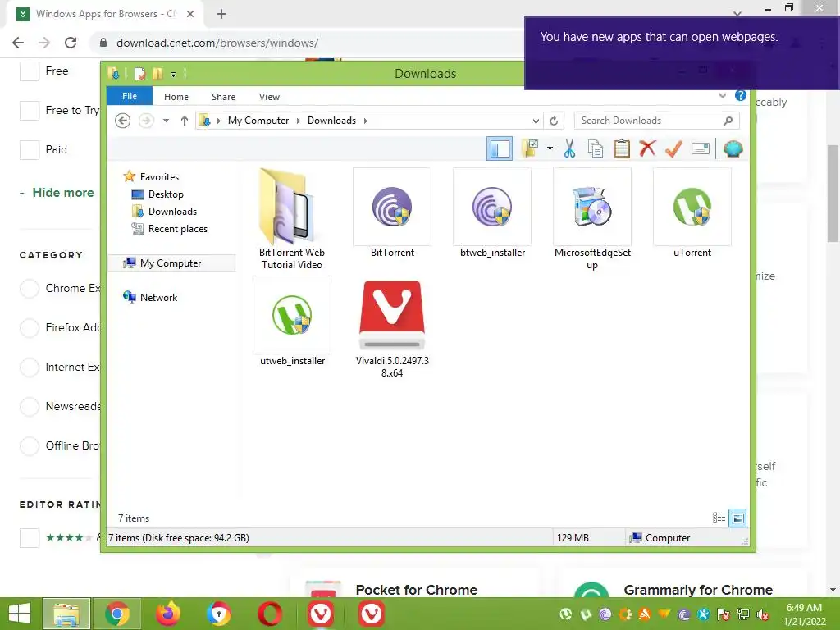The image size is (840, 630).
Task: Expand the arrow after Downloads in path
Action: coord(365,121)
